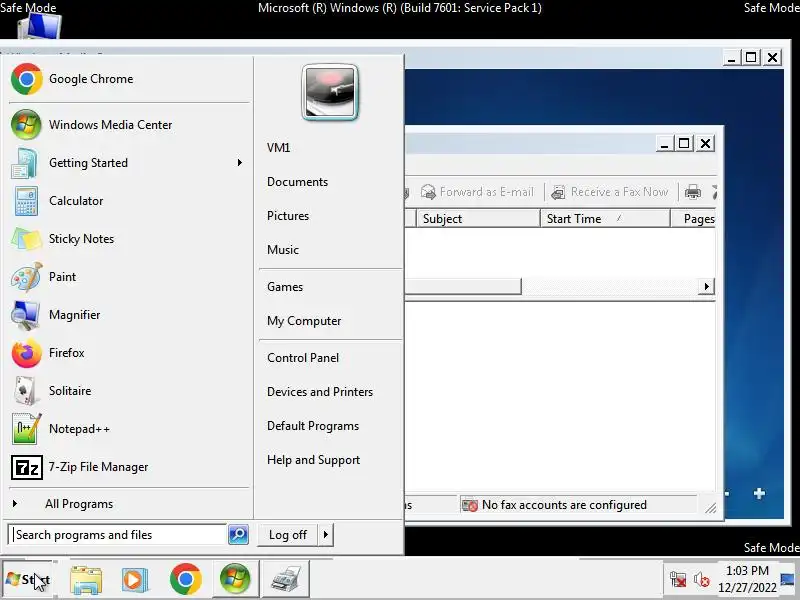Launch Notepad++ from the Start menu
The height and width of the screenshot is (600, 800).
point(130,429)
